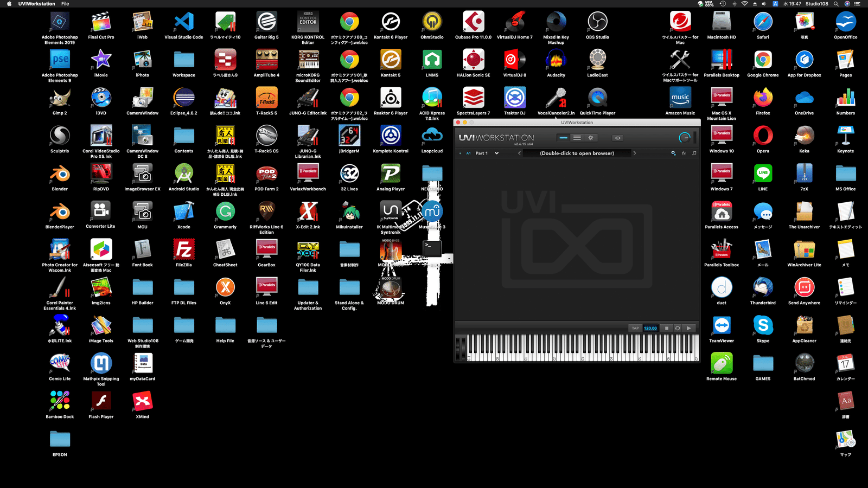Toggle the Part 1 active indicator dot

[461, 153]
